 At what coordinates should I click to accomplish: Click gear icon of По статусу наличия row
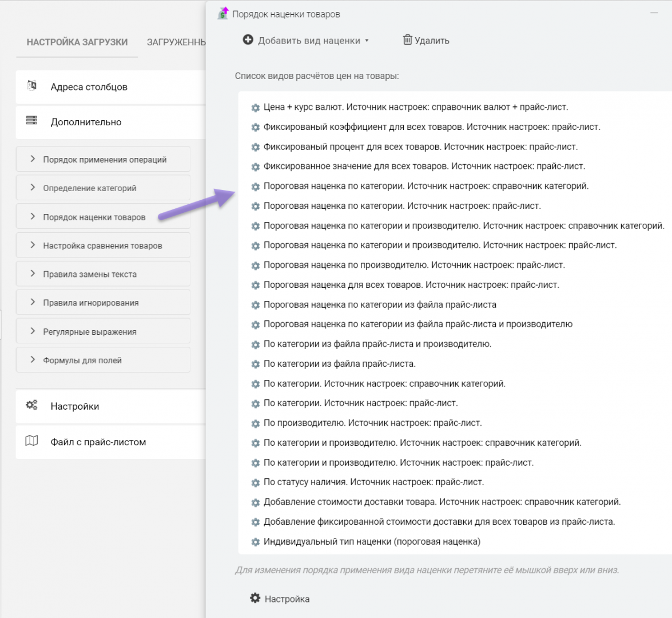pos(256,482)
